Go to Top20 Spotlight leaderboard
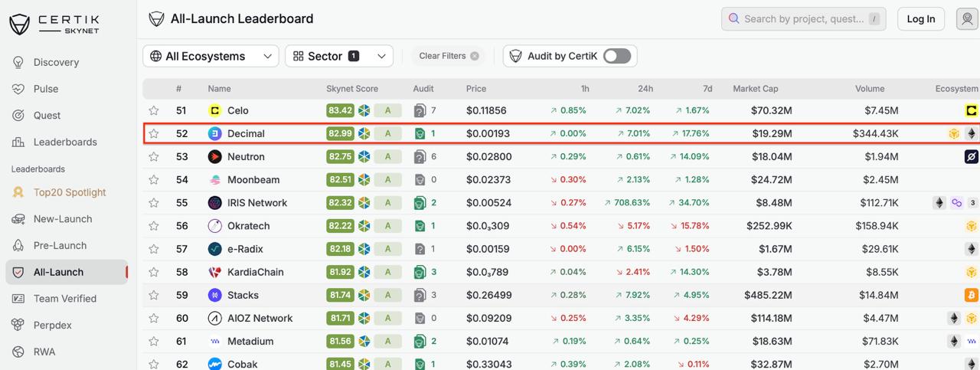 pyautogui.click(x=70, y=192)
